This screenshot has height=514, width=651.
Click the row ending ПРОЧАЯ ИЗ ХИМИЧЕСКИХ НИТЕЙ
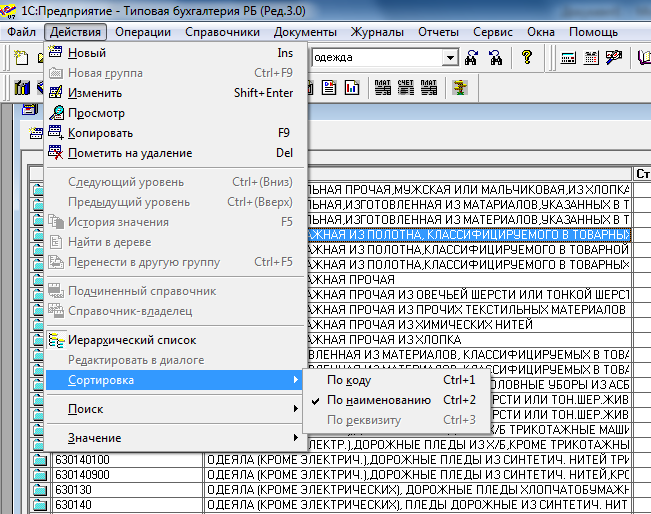point(469,325)
